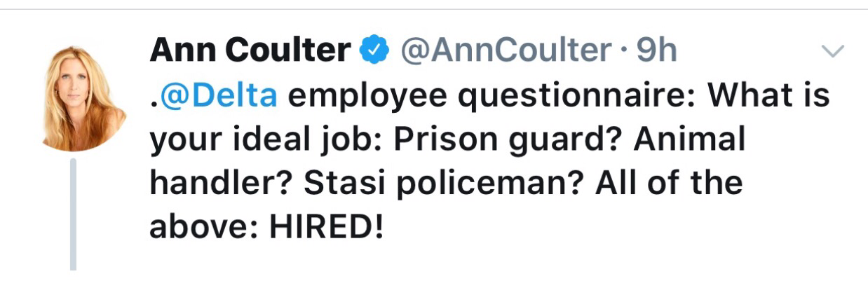
Task: Click the word 'above:' in the tweet
Action: tap(203, 228)
